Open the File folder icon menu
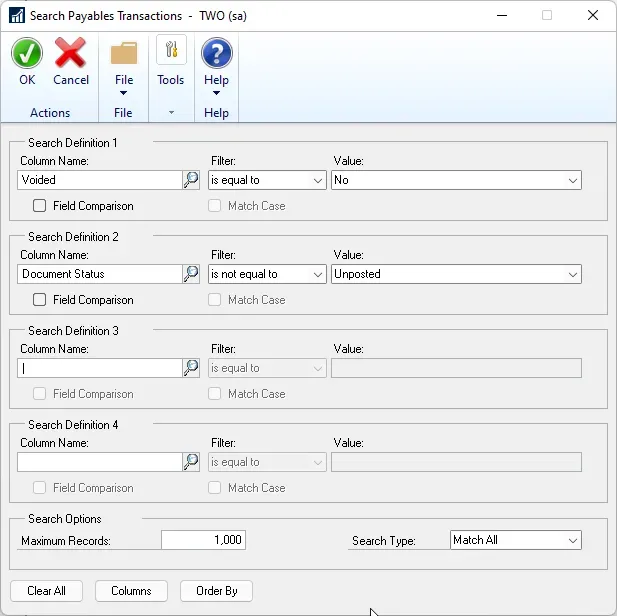617x616 pixels. pos(124,54)
